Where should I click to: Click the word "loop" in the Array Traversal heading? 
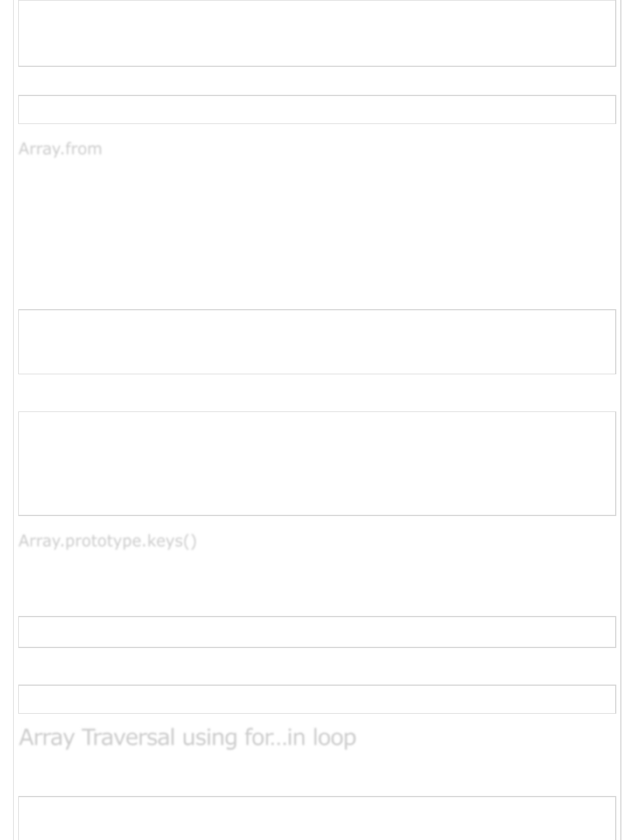click(334, 737)
